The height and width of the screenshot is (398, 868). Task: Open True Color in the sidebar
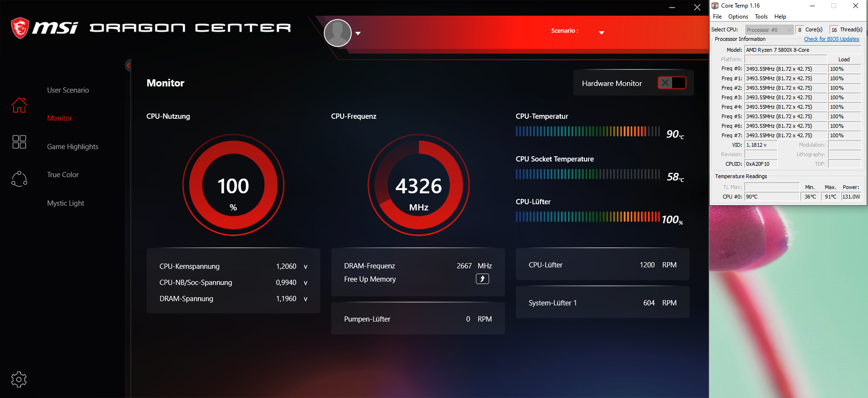63,175
